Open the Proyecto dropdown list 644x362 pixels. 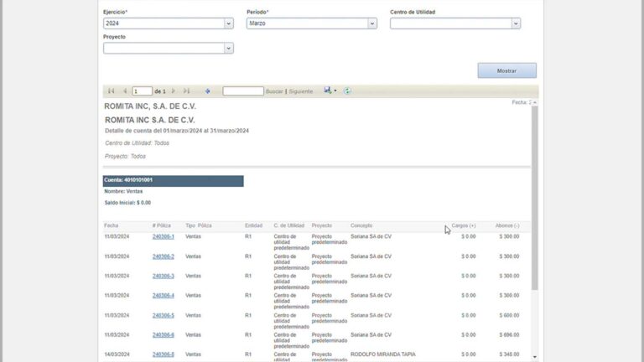coord(228,49)
